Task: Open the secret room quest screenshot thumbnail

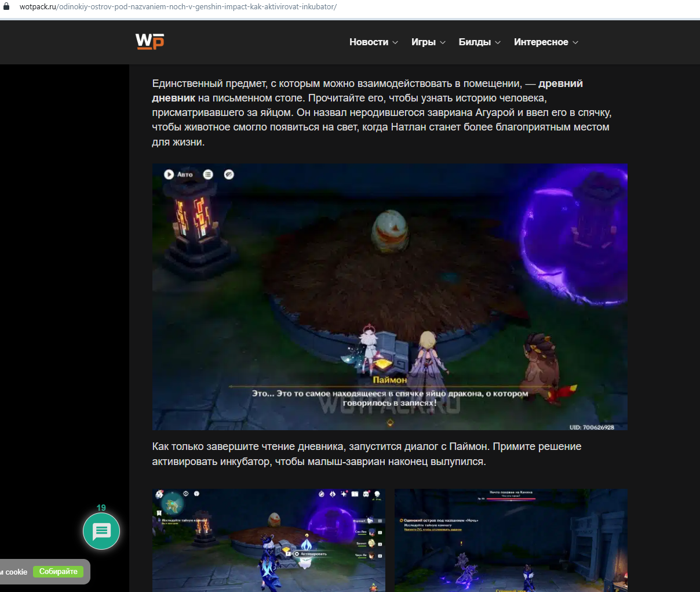Action: (511, 540)
